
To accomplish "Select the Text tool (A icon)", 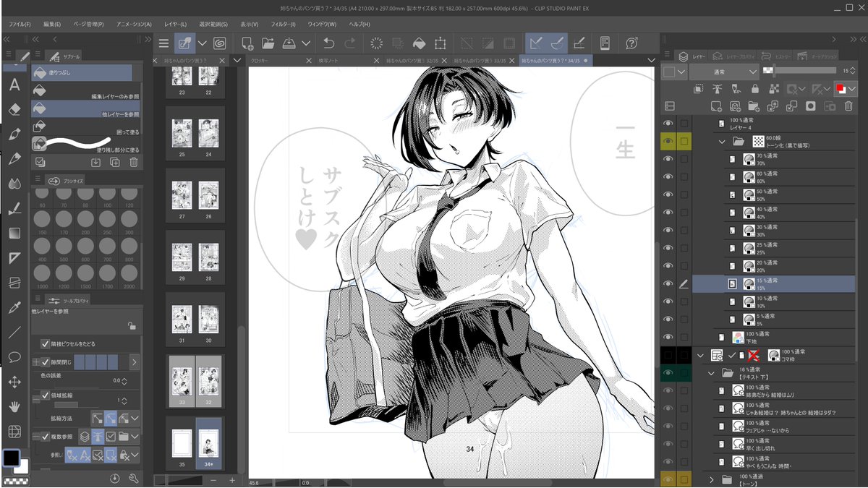I will 14,85.
